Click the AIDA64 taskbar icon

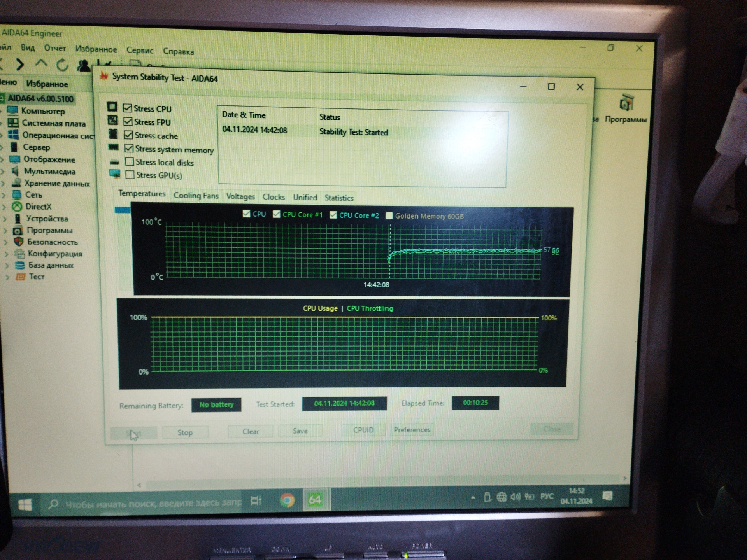pos(315,500)
